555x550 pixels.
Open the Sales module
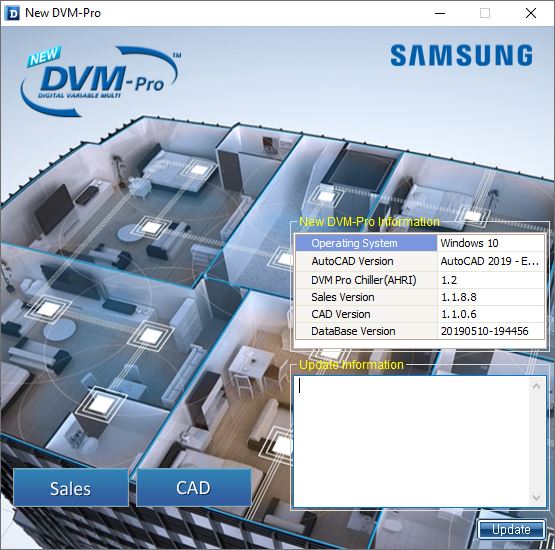(71, 488)
